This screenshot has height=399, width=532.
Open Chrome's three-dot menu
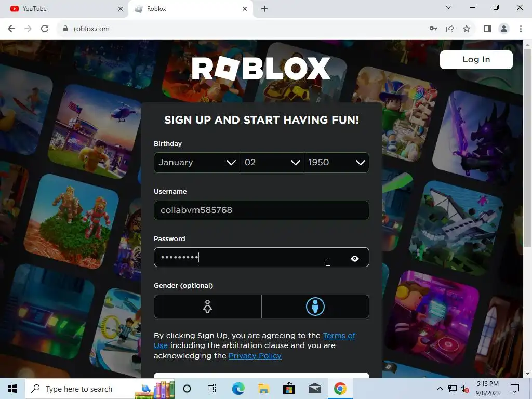tap(521, 29)
